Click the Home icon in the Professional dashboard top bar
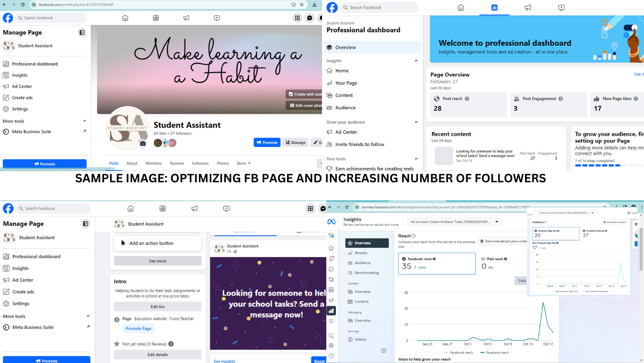 click(x=461, y=7)
